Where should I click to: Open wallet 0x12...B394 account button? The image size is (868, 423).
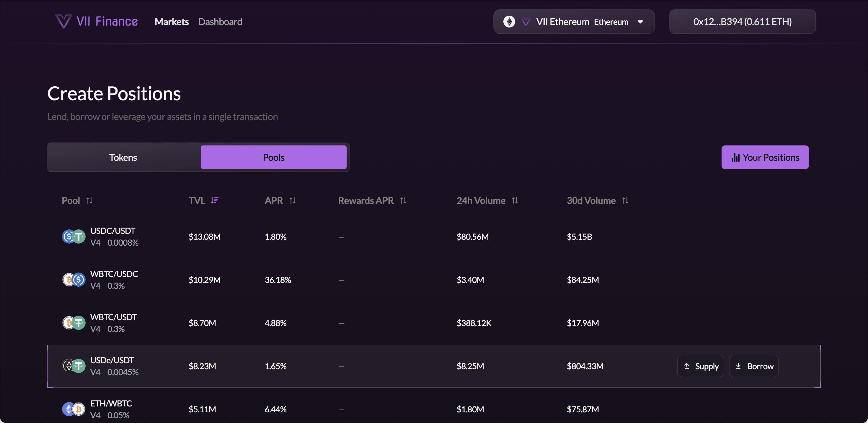tap(742, 22)
